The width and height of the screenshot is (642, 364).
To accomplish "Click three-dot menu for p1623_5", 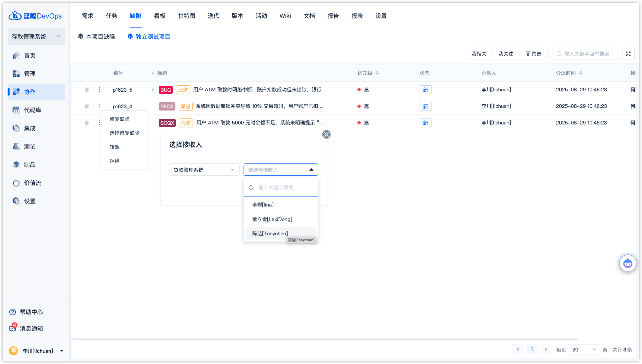I will tap(100, 90).
